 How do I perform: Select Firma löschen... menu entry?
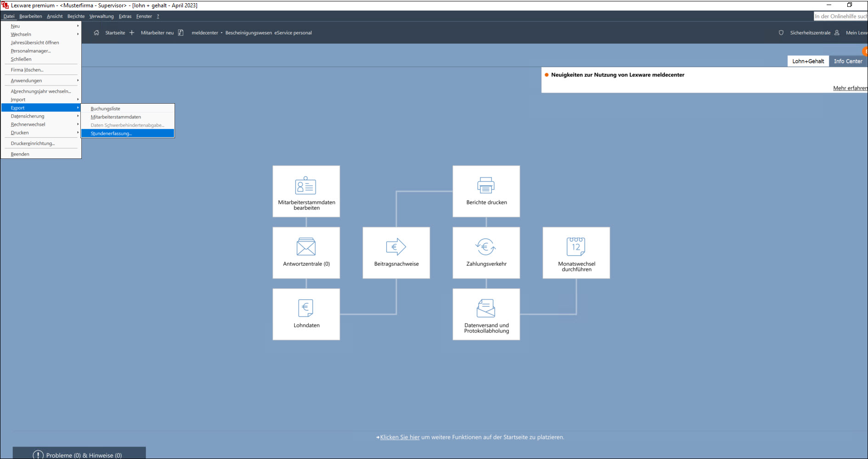click(x=41, y=70)
